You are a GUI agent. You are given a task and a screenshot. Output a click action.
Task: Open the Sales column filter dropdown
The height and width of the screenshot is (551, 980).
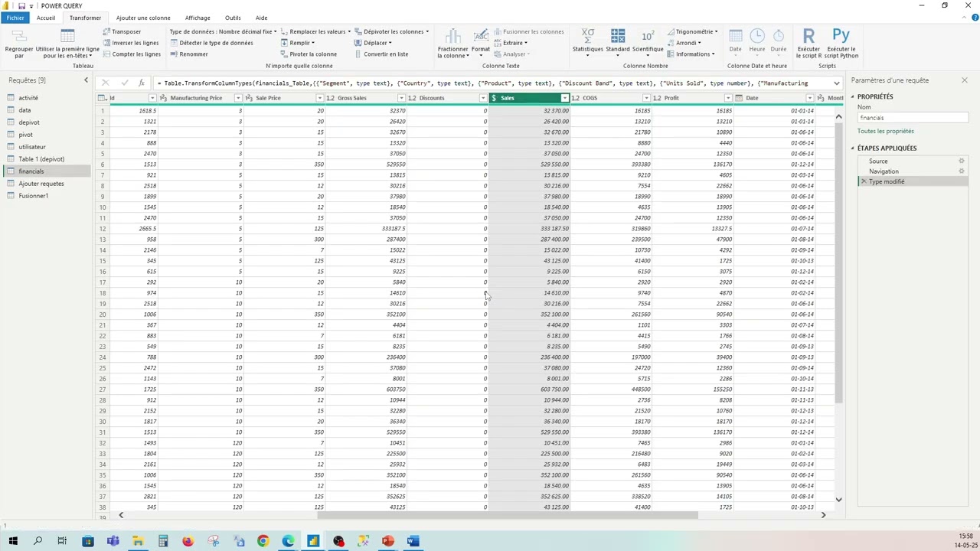(x=565, y=98)
